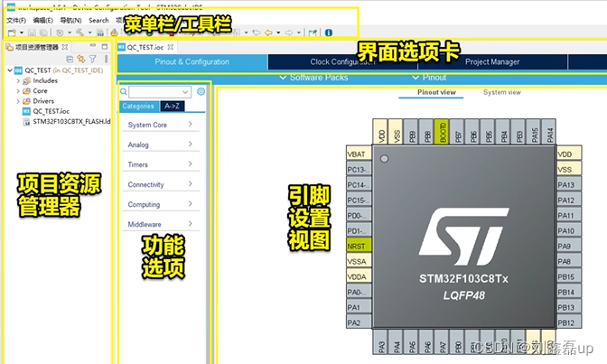Select the Categories list mode
The image size is (607, 364).
tap(138, 106)
